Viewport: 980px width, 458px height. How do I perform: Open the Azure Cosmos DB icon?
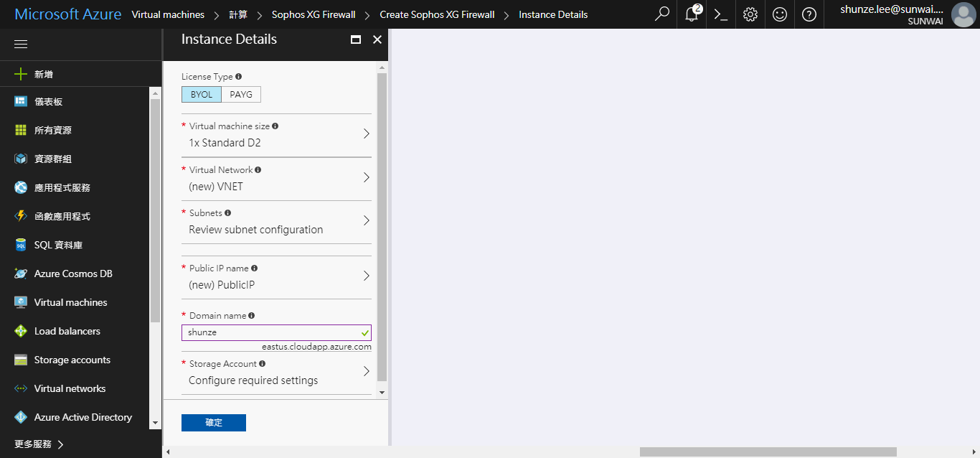click(x=21, y=274)
